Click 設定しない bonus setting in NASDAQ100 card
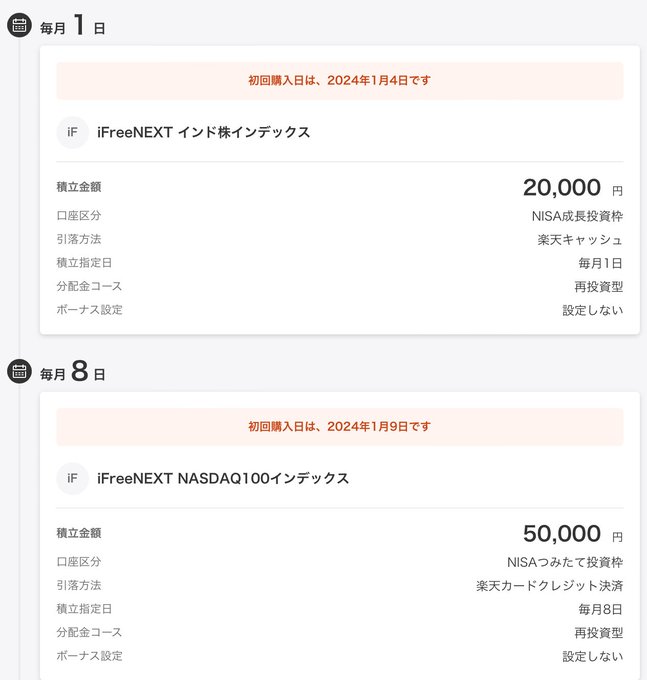Image resolution: width=647 pixels, height=680 pixels. (x=593, y=656)
